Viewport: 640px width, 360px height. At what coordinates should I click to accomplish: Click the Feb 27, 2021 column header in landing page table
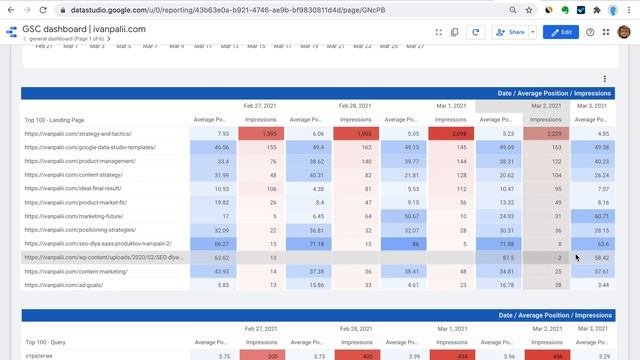[260, 106]
